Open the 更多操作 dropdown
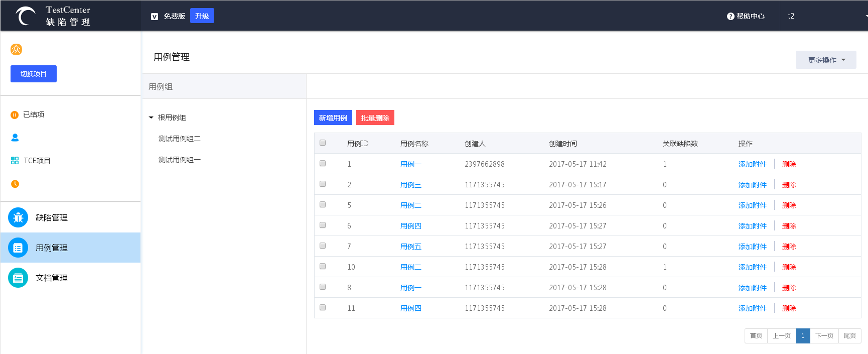 coord(826,60)
